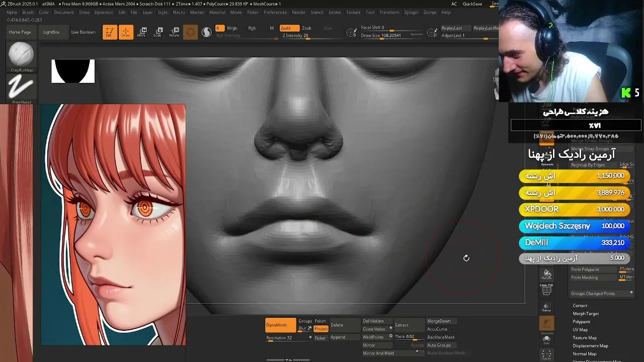The height and width of the screenshot is (362, 644).
Task: Toggle Live Boolean
Action: [83, 32]
